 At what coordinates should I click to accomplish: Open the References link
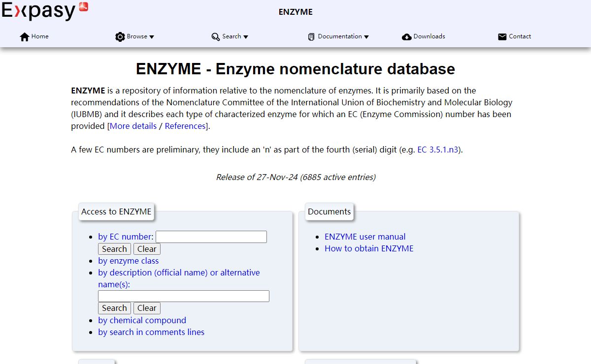tap(185, 126)
